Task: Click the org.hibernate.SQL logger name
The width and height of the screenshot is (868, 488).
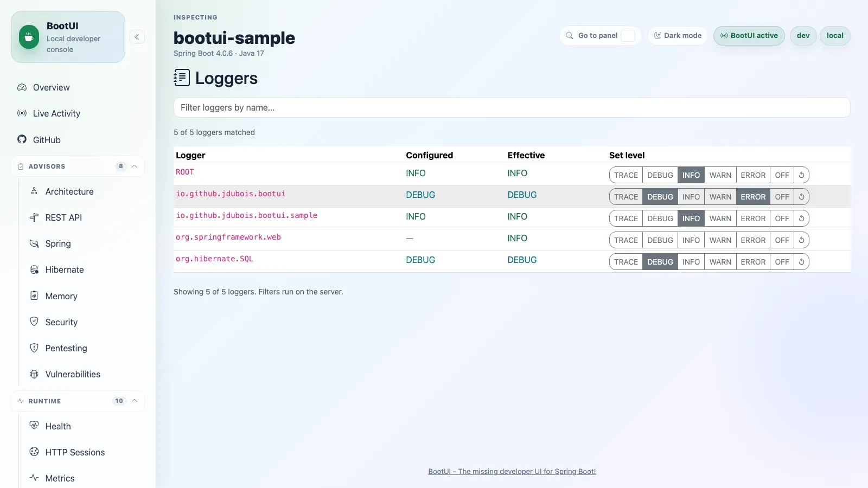Action: [214, 259]
